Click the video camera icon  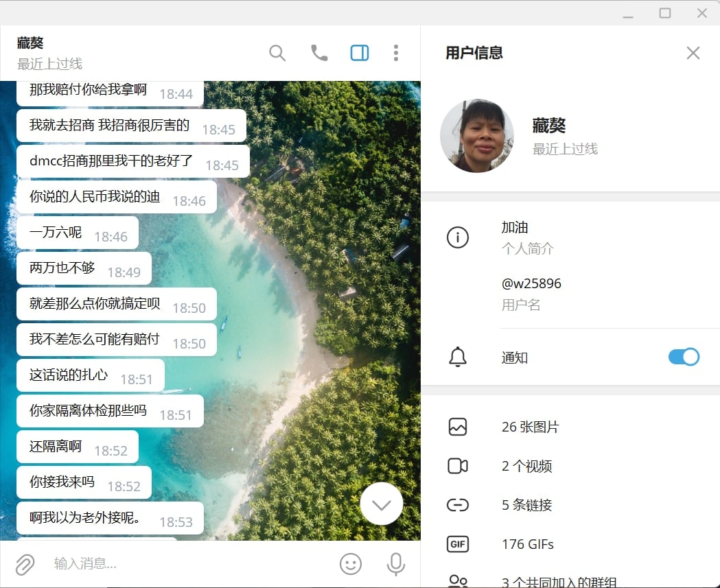pyautogui.click(x=458, y=466)
